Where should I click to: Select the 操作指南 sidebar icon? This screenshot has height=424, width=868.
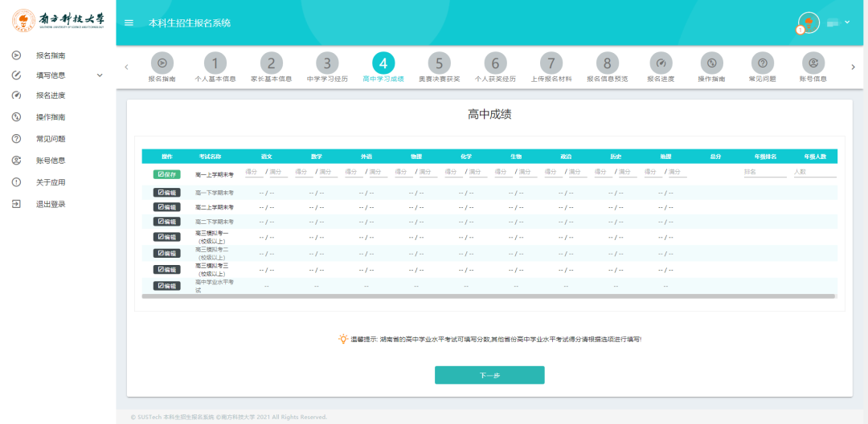click(x=17, y=116)
